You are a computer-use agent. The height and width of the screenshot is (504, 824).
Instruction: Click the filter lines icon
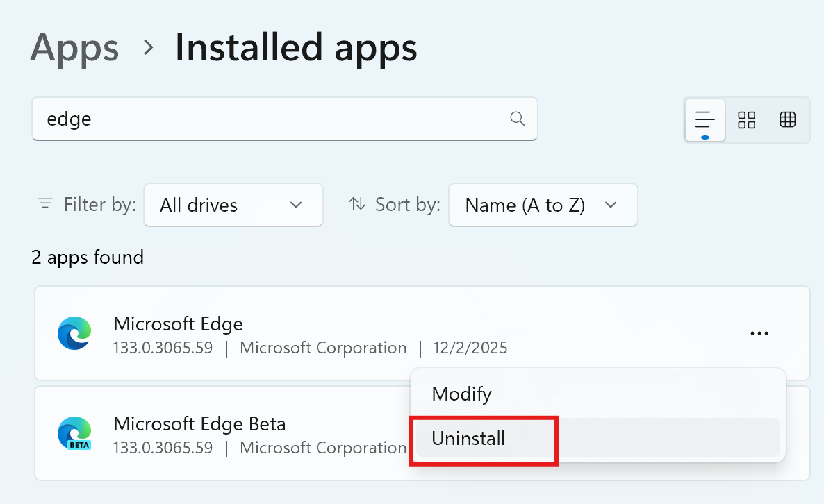46,204
